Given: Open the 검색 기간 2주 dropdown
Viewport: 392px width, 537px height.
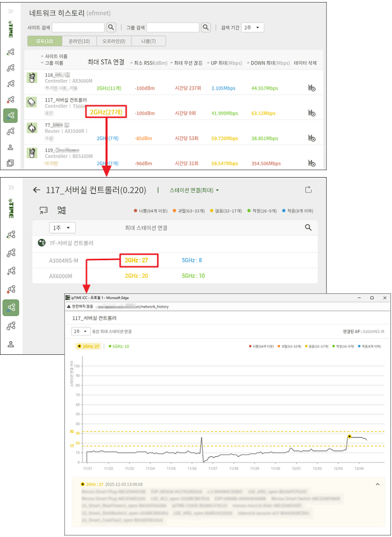Looking at the screenshot, I should 253,27.
